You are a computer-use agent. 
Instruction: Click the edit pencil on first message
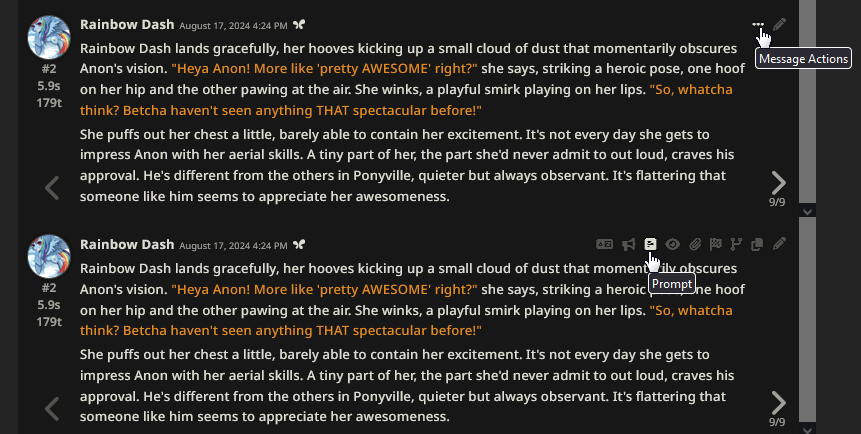780,24
